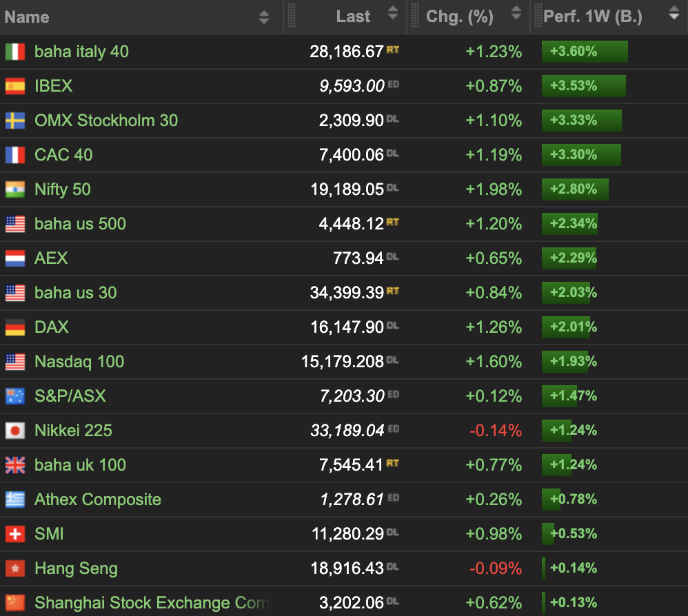Click the Greece flag beside Athex Composite
Image resolution: width=688 pixels, height=616 pixels.
(15, 500)
